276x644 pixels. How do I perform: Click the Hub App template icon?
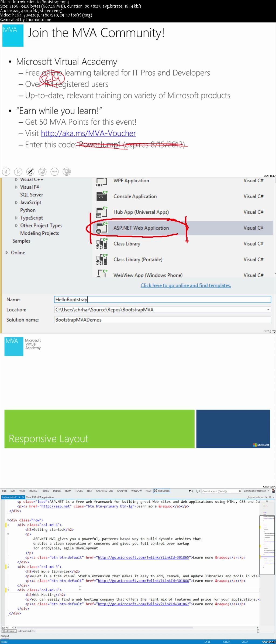coord(102,212)
